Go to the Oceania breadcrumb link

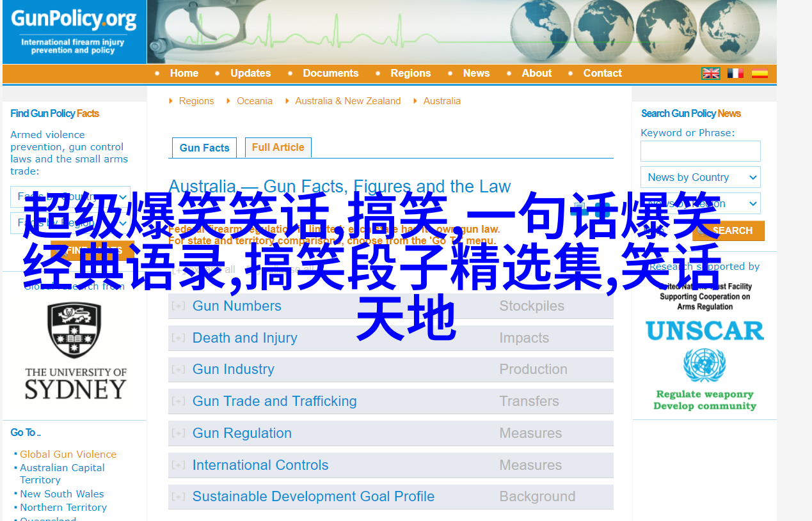(x=254, y=101)
